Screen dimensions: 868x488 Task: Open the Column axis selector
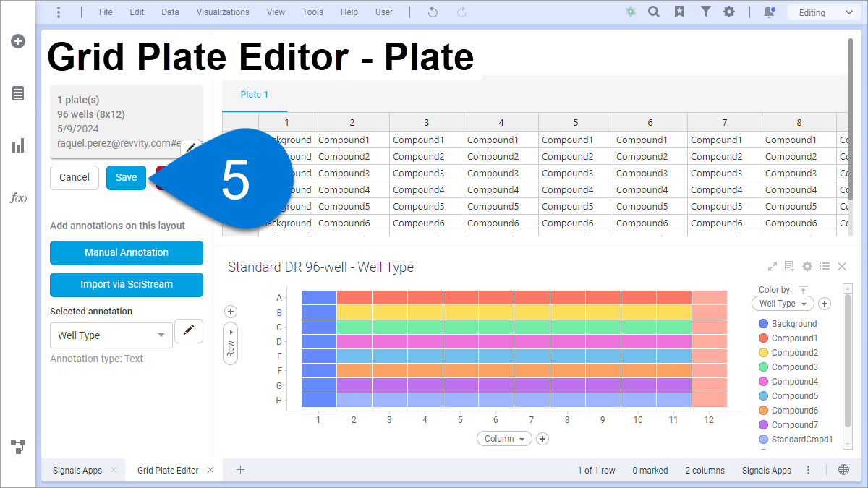coord(504,439)
